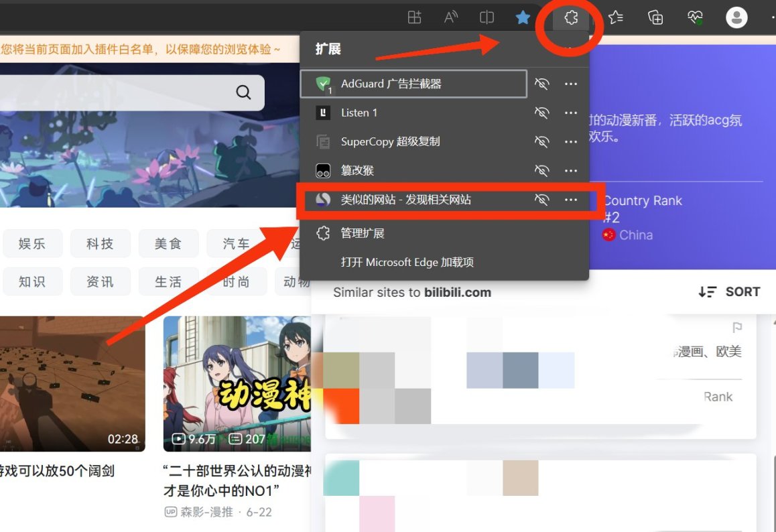This screenshot has height=532, width=776.
Task: Click the plugin whitelist notice banner
Action: point(149,49)
